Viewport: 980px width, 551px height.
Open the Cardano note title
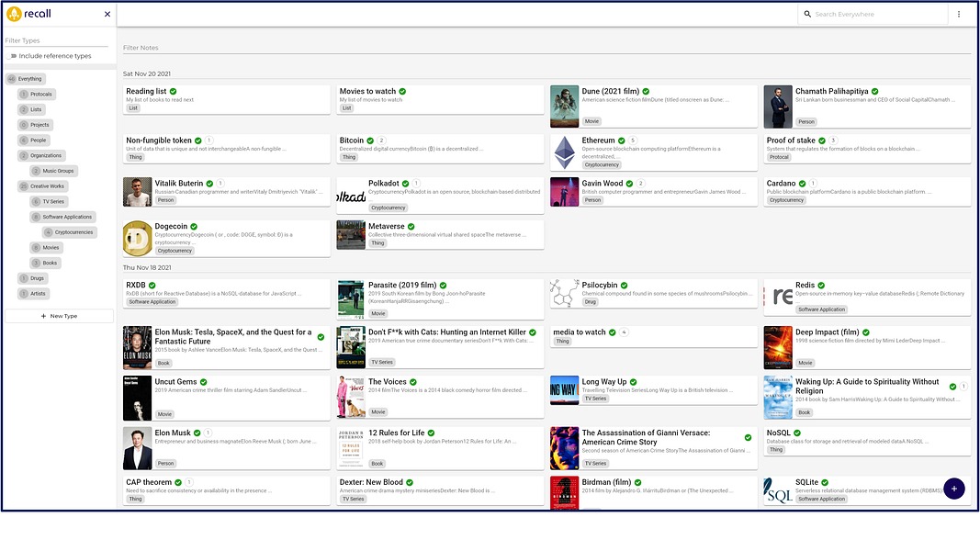click(x=782, y=184)
